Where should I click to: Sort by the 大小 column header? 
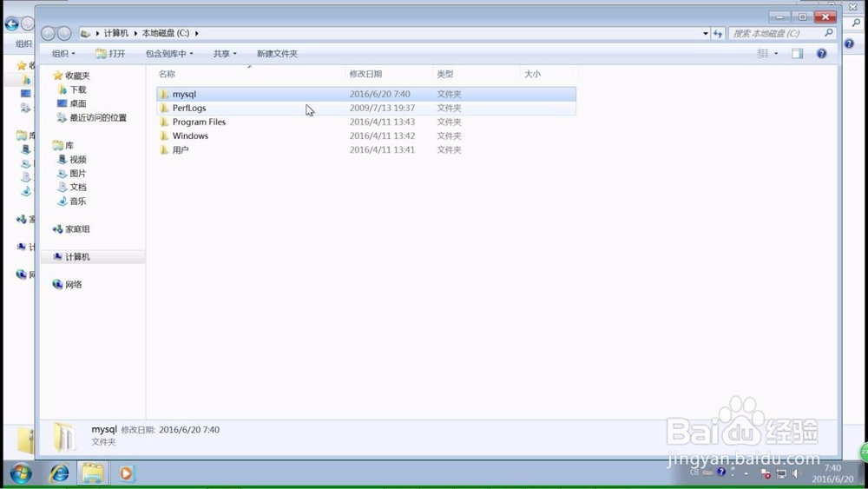pyautogui.click(x=532, y=74)
